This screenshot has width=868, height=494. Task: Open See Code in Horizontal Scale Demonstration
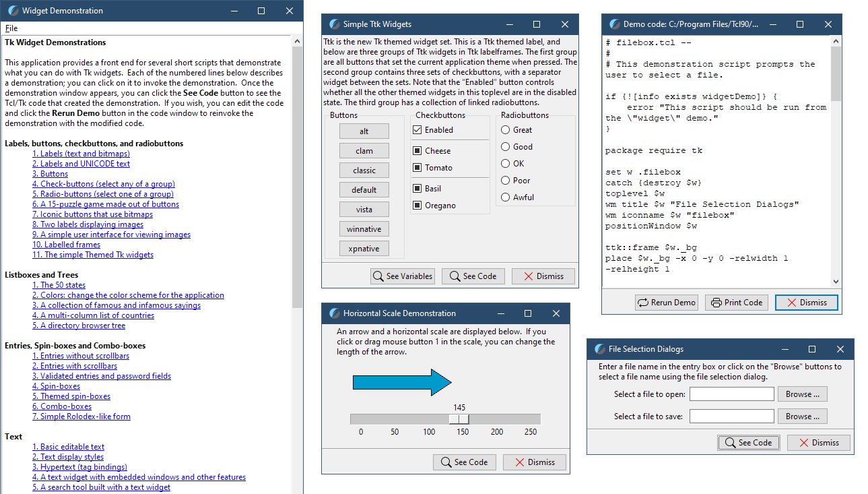click(464, 462)
